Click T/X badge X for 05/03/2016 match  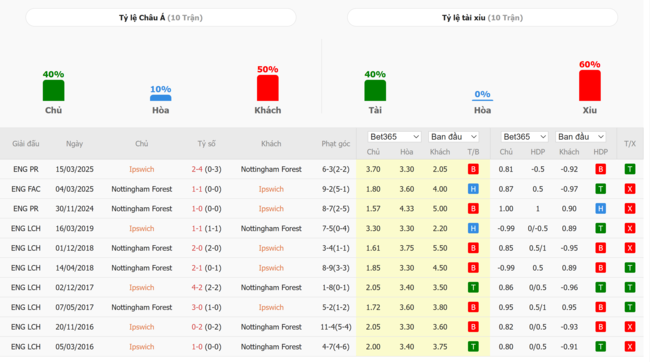pos(630,347)
